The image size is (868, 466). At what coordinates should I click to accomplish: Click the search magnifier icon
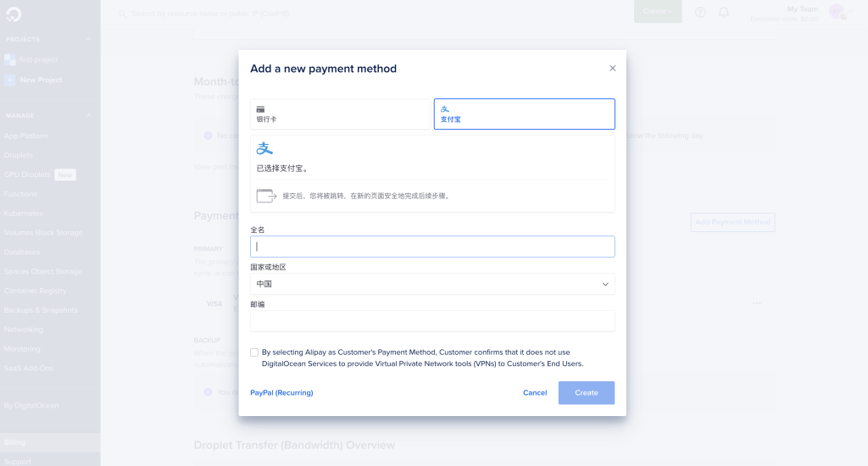[x=123, y=14]
